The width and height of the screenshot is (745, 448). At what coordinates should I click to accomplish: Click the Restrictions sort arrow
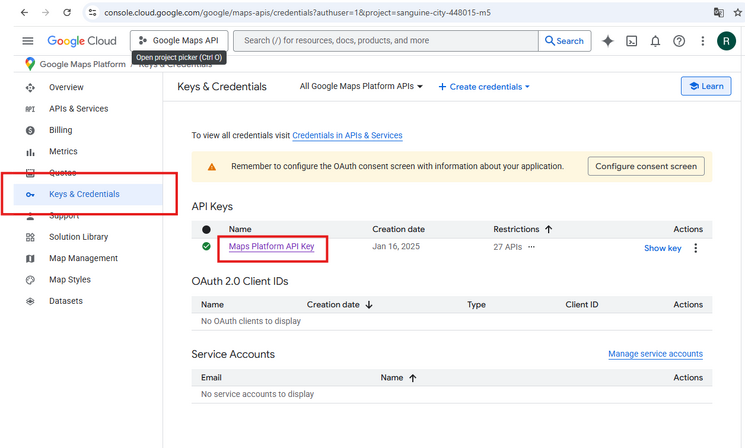549,229
